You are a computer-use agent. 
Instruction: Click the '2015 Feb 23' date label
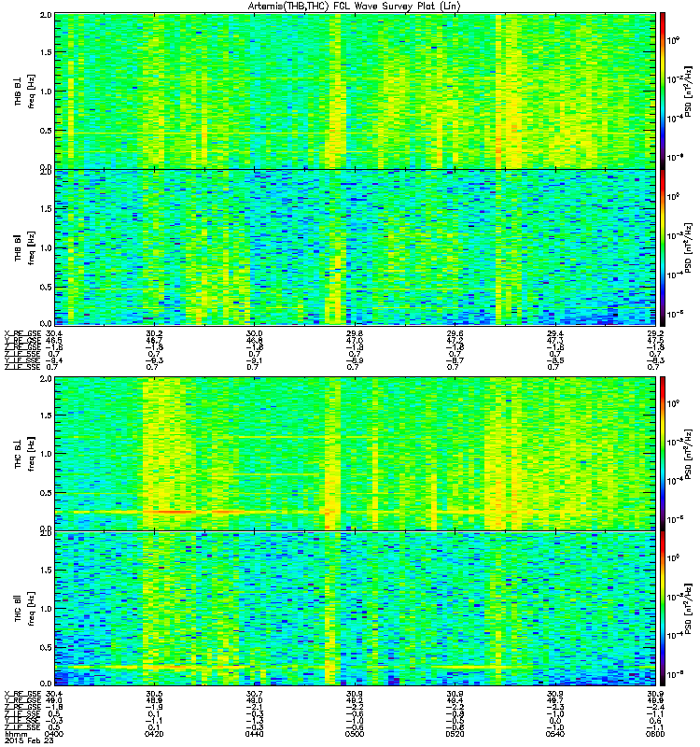27,741
